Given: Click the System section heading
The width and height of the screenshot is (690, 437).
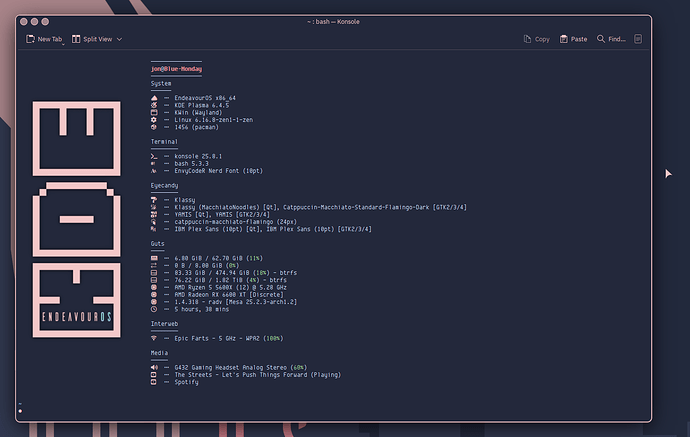Looking at the screenshot, I should pos(161,83).
